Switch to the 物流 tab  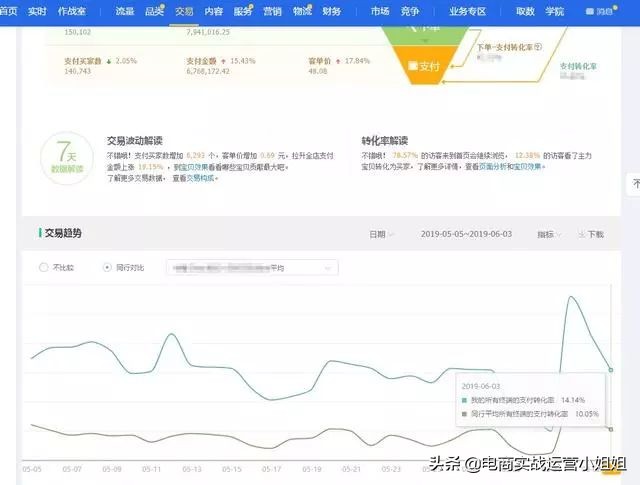(x=302, y=11)
